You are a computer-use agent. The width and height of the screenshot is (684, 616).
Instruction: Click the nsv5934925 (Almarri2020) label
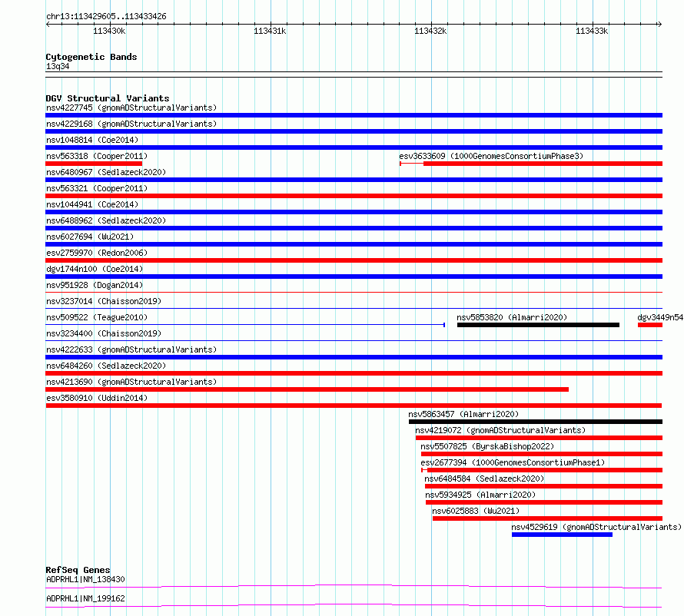coord(480,495)
